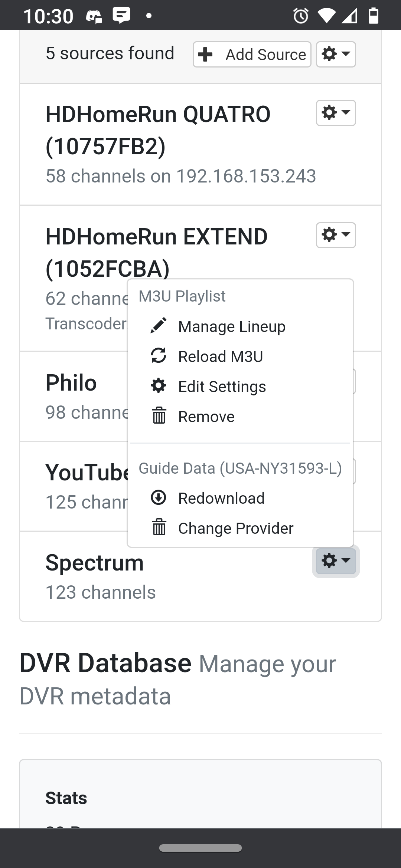Click the pencil icon beside Manage Lineup
Viewport: 401px width, 868px height.
pyautogui.click(x=159, y=326)
